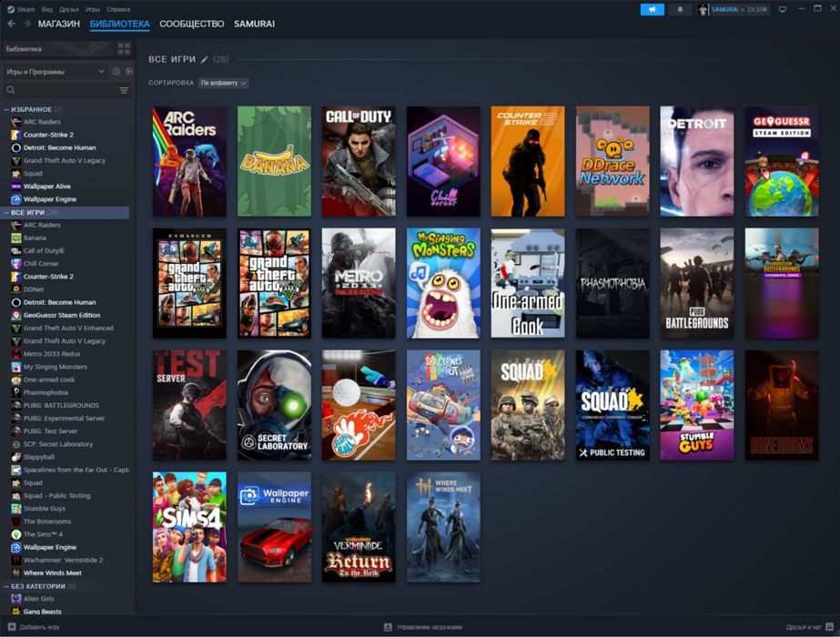The height and width of the screenshot is (637, 840).
Task: Open the Banana game cover
Action: [x=274, y=161]
